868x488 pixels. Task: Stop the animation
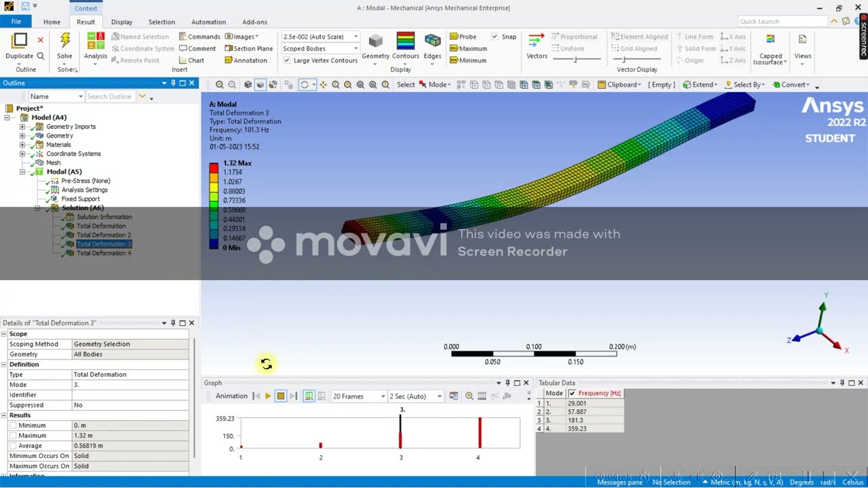point(280,396)
